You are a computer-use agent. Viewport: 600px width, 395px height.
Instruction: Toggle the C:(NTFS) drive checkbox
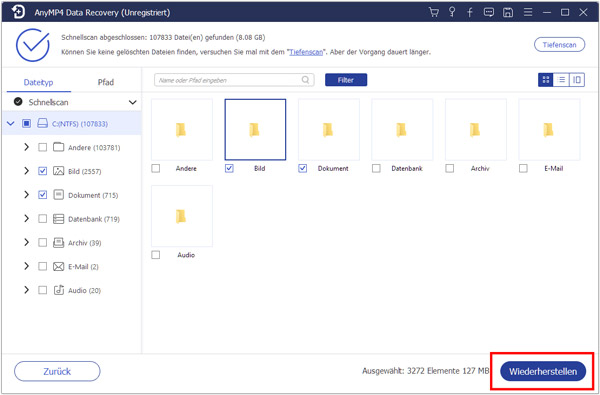(x=26, y=123)
